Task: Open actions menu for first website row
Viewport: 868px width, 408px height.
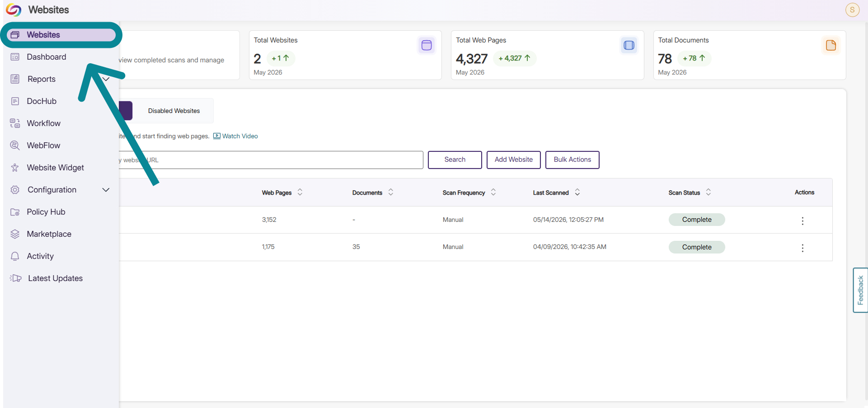Action: (x=802, y=220)
